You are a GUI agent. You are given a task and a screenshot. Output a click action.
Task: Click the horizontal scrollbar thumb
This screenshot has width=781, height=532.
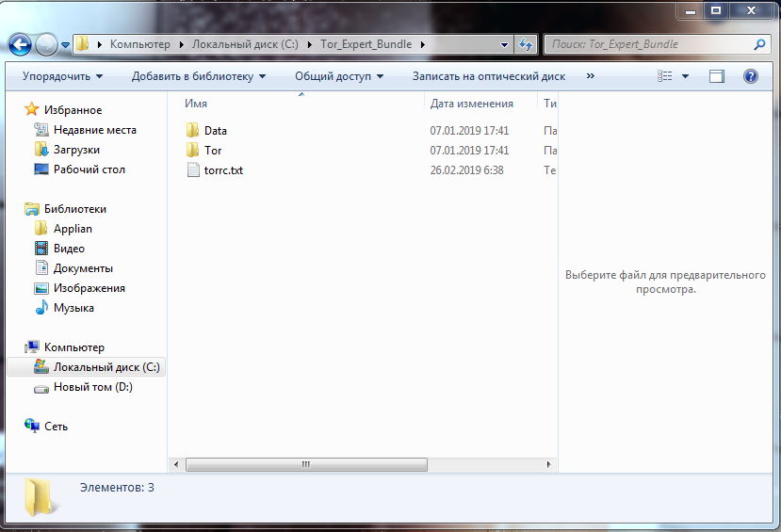tap(306, 464)
